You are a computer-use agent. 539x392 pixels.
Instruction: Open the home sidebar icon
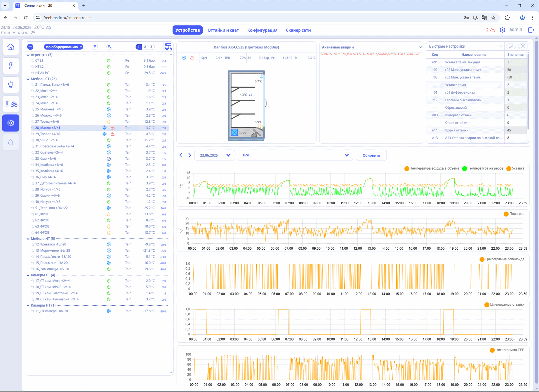10,47
